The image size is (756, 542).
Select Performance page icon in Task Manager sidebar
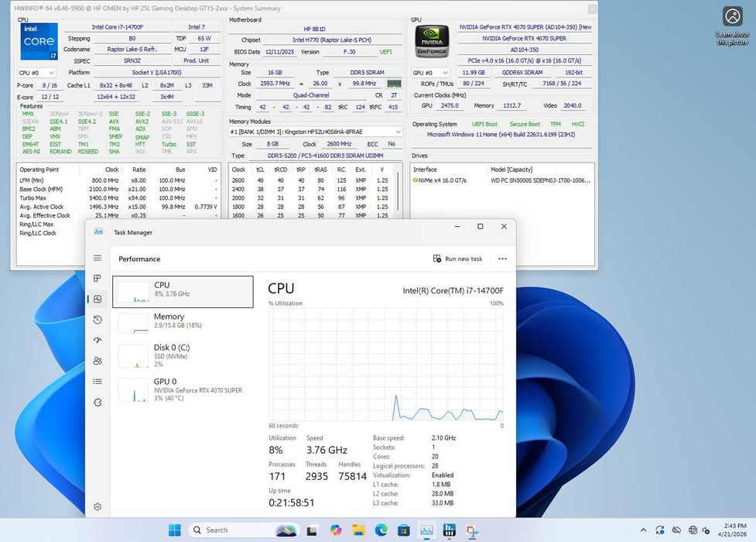pyautogui.click(x=97, y=299)
